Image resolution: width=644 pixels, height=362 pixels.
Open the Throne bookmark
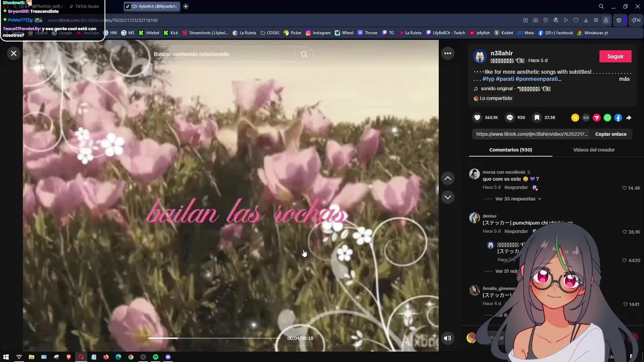tap(367, 33)
